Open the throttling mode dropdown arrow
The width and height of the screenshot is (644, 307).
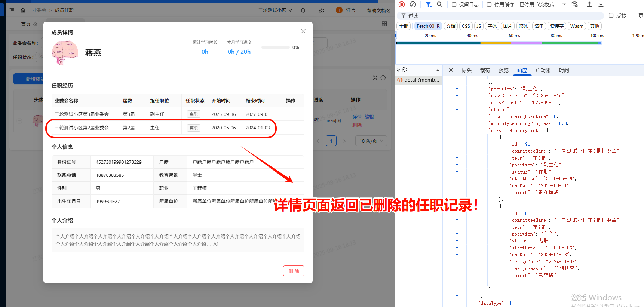tap(564, 4)
